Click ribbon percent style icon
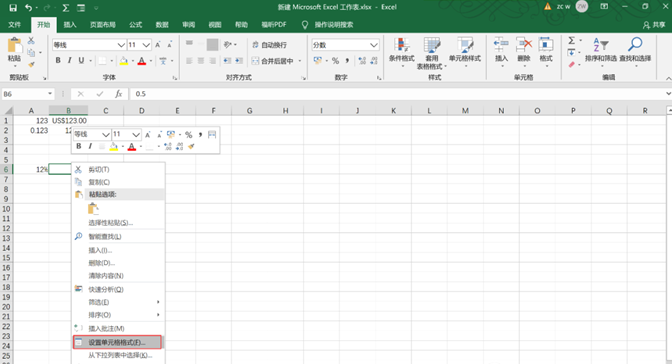Viewport: 672px width, 364px height. (336, 61)
